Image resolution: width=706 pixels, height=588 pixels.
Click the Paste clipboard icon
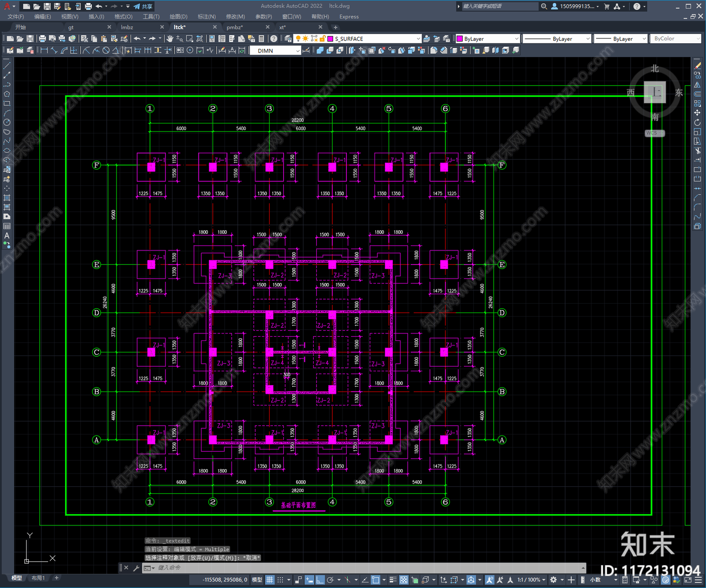tap(104, 39)
